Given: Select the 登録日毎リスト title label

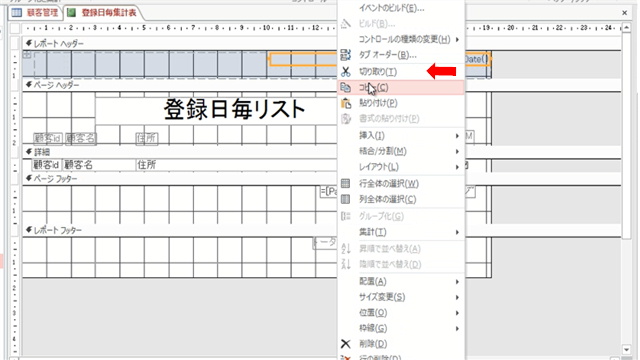Looking at the screenshot, I should [x=234, y=110].
